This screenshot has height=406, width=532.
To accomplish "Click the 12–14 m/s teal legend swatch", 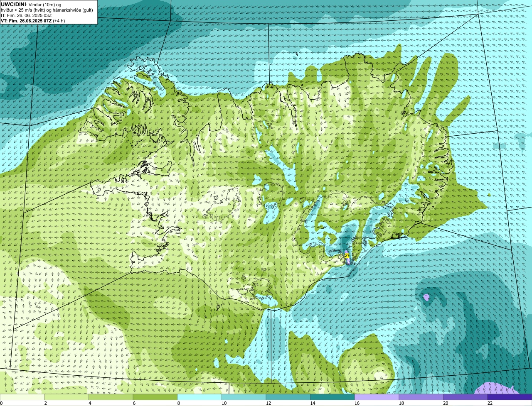I will coord(288,397).
